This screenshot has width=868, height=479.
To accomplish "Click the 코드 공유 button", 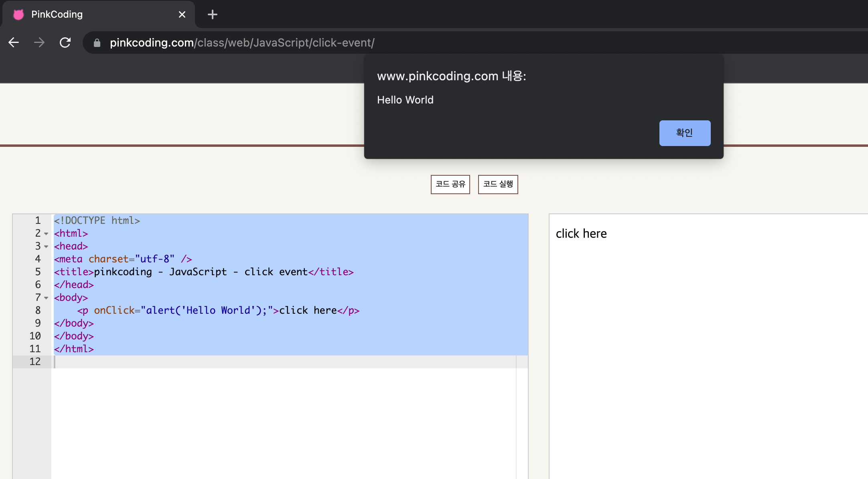I will (450, 184).
